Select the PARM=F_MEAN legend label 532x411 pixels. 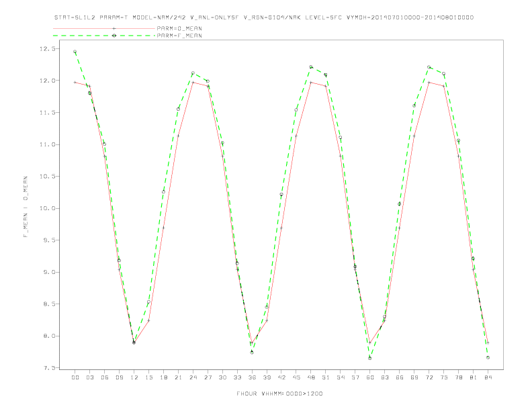179,36
